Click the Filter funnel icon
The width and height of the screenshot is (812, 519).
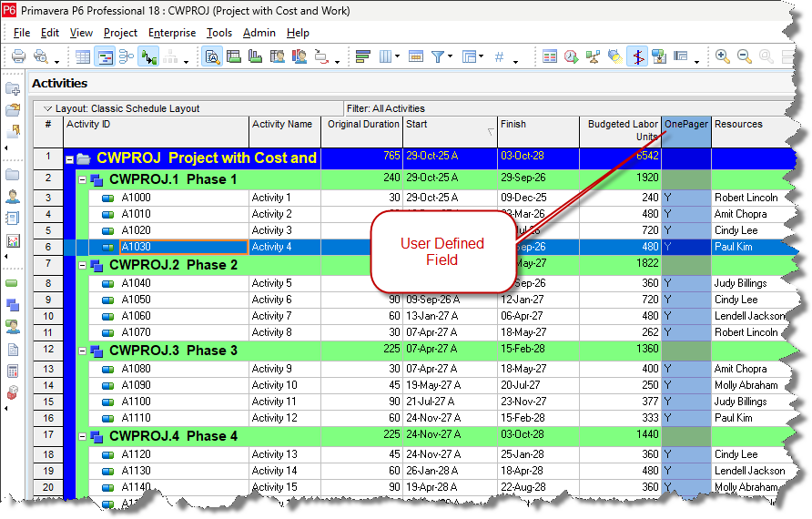438,56
